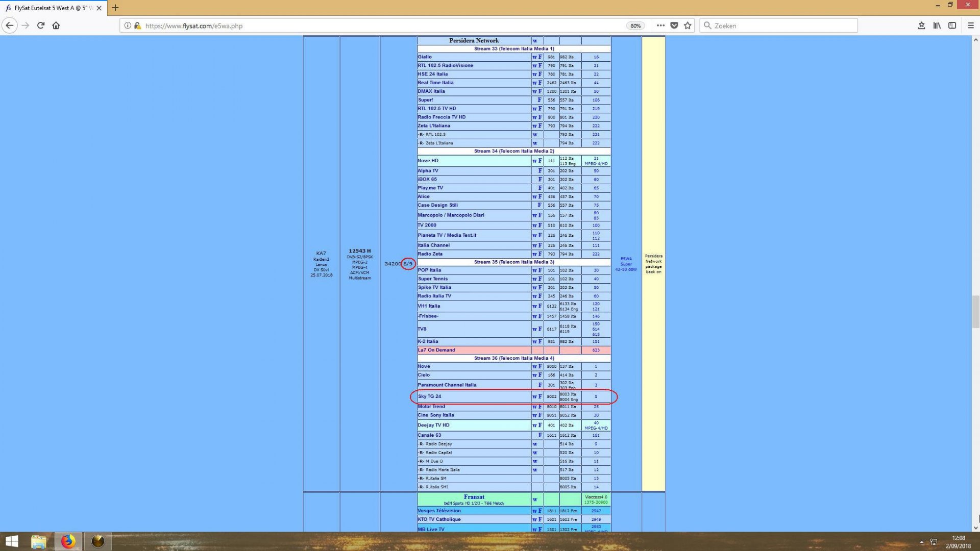The image size is (980, 551).
Task: Open the Sky TG 24 channel link
Action: [430, 396]
